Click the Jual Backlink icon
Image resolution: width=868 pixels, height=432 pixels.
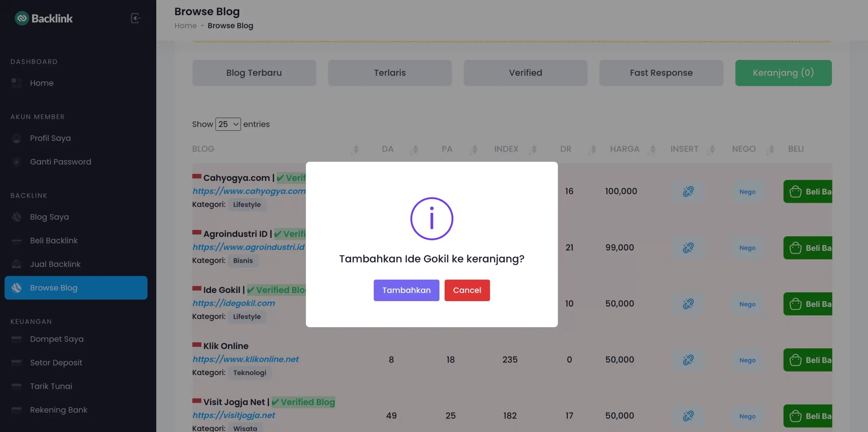pyautogui.click(x=17, y=264)
